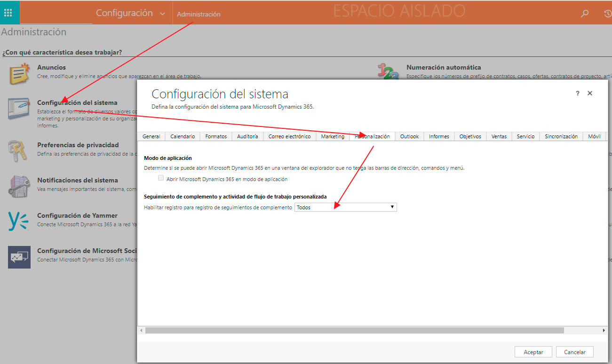Switch to the Servicio tab

click(525, 136)
